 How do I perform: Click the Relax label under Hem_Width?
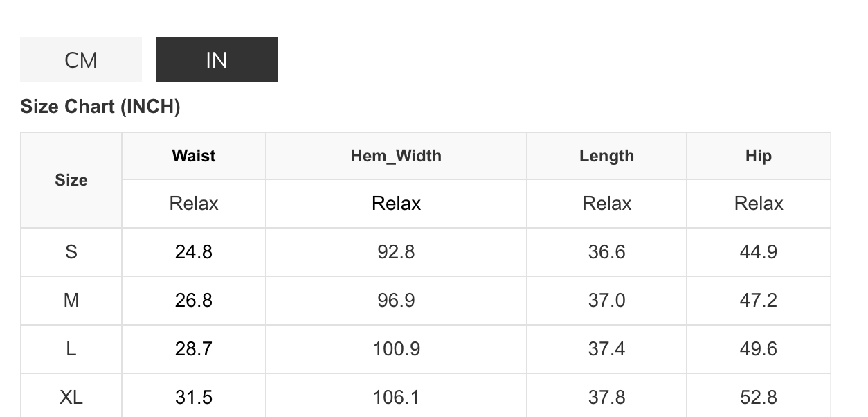pos(396,204)
